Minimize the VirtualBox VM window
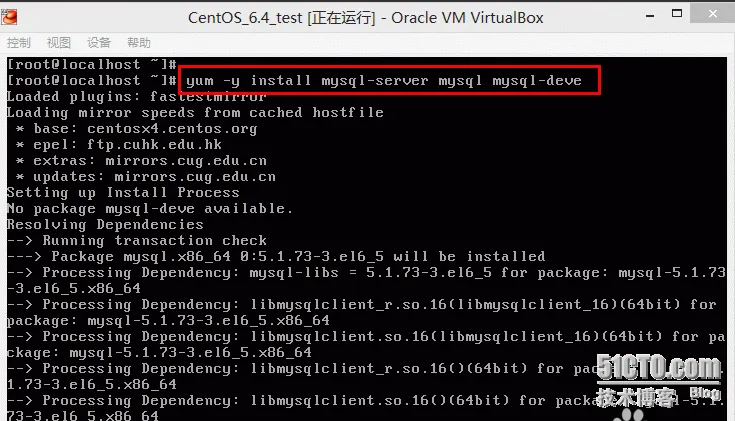The width and height of the screenshot is (735, 421). click(650, 15)
